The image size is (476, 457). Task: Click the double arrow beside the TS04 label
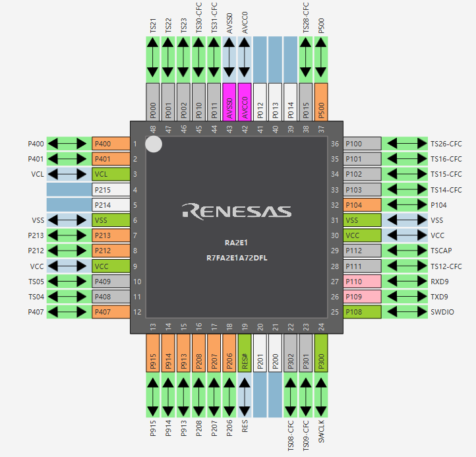67,297
